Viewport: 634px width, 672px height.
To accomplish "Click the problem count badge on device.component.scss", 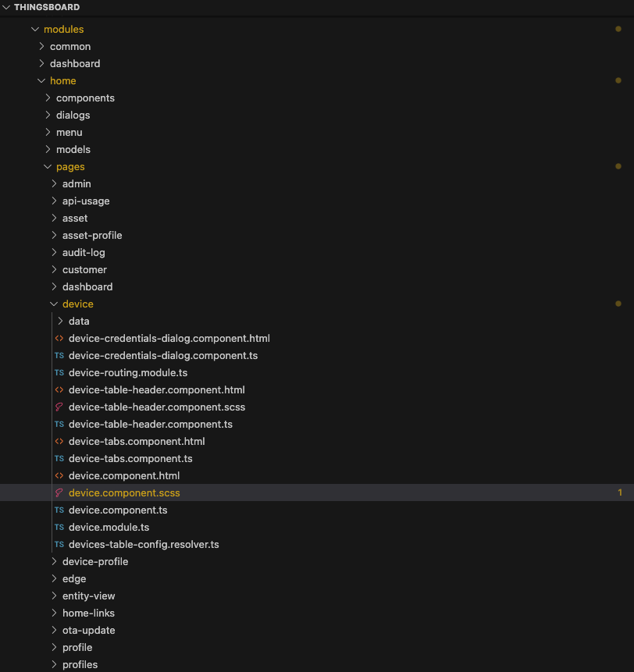I will pyautogui.click(x=620, y=493).
